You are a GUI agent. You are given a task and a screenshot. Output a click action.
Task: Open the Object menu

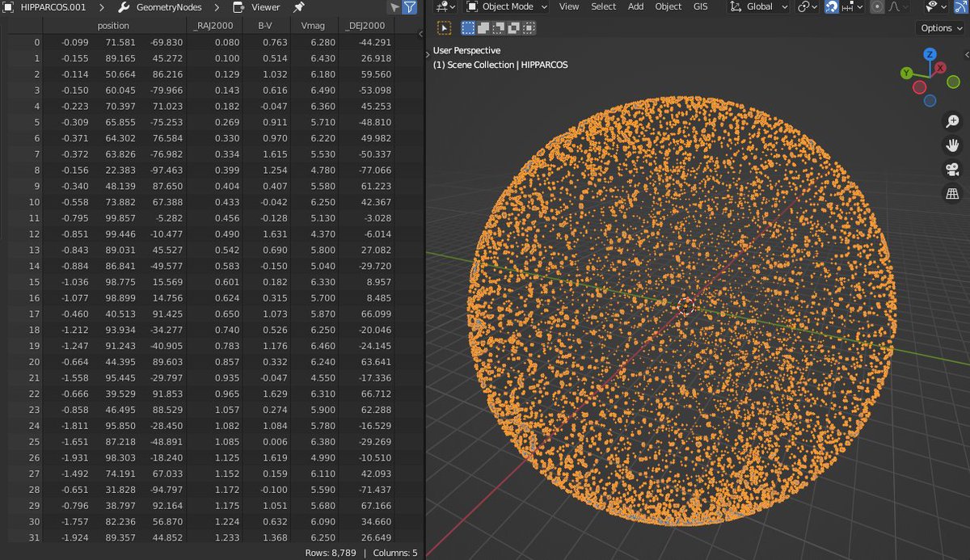(668, 6)
